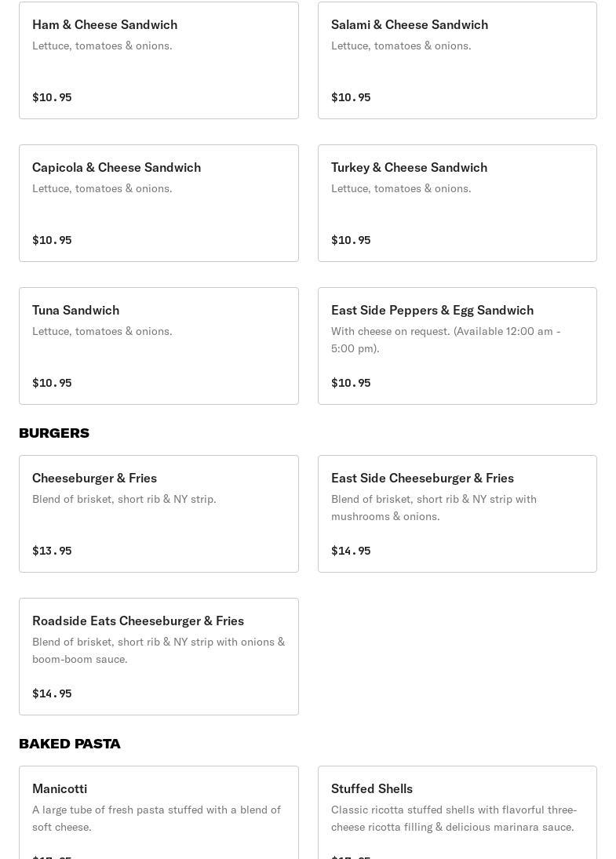Open Roadside Eats Cheeseburger & Fries title
616x859 pixels.
[x=138, y=621]
